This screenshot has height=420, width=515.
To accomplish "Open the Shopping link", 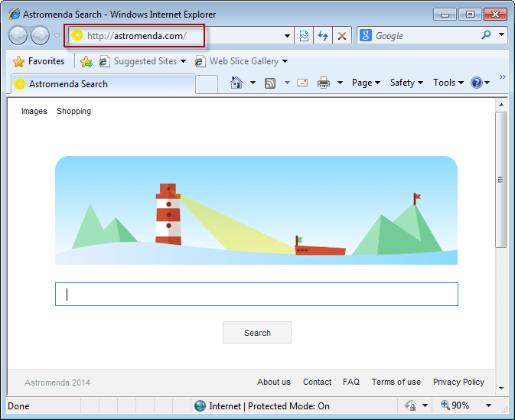I will (74, 112).
